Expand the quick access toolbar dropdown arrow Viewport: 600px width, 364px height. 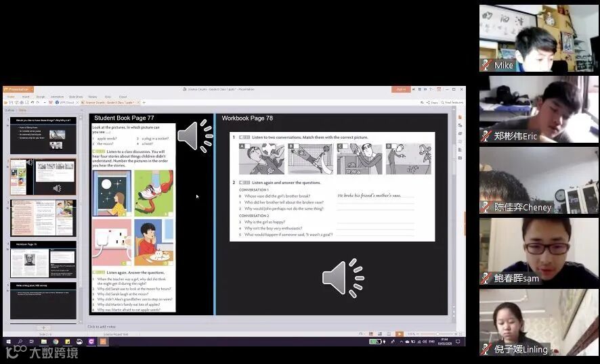click(45, 102)
